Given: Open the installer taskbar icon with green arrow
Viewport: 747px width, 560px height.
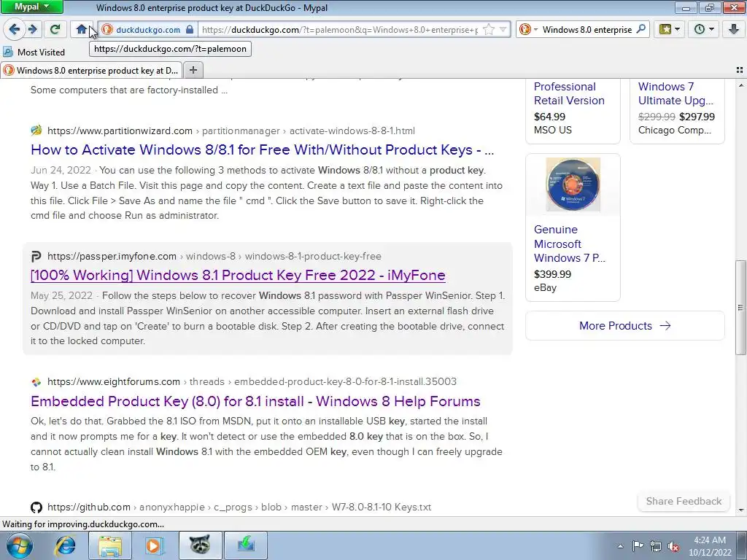Looking at the screenshot, I should click(x=246, y=545).
